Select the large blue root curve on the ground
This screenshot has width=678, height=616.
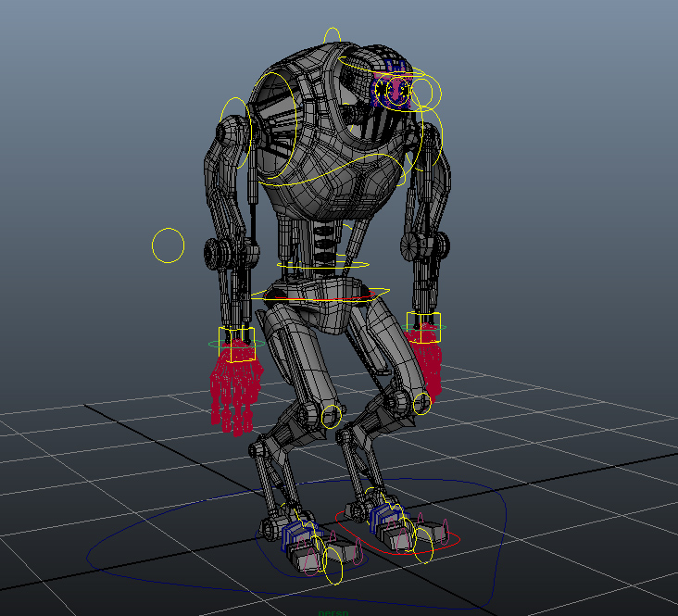296,544
